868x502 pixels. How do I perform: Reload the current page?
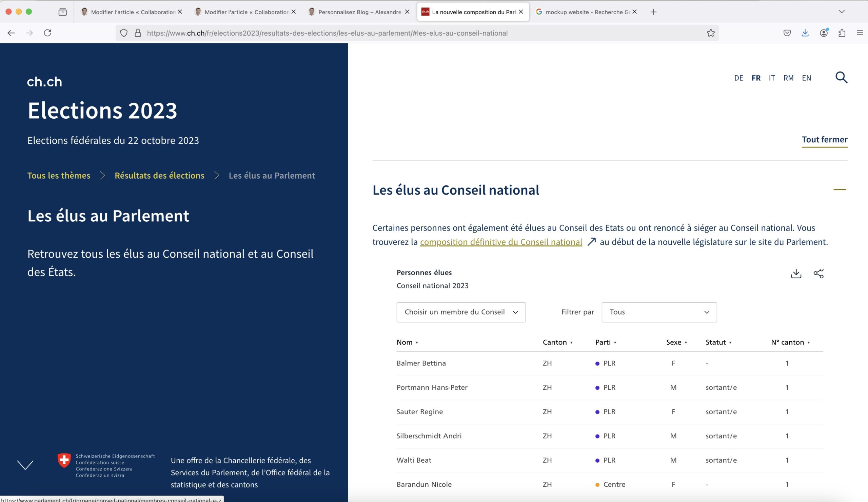click(47, 33)
